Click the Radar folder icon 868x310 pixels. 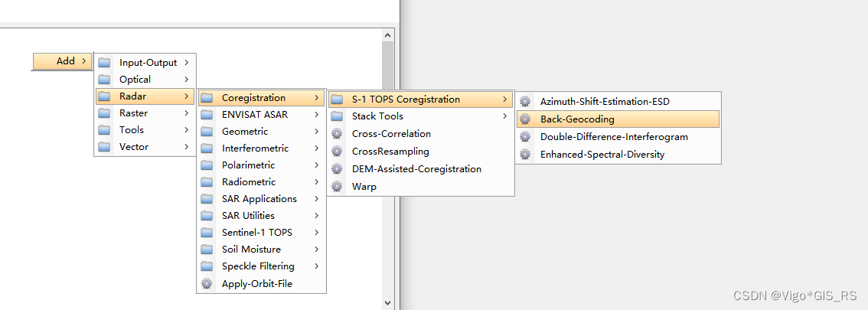(x=104, y=96)
